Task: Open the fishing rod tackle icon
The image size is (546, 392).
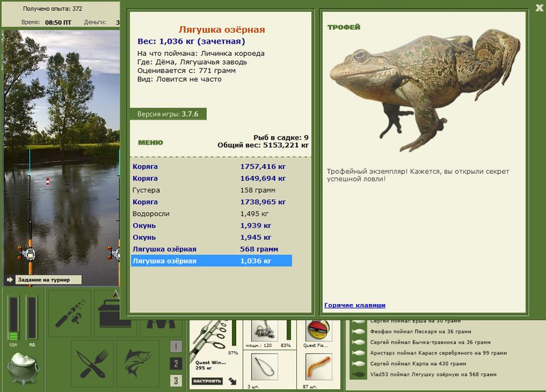Action: 70,314
